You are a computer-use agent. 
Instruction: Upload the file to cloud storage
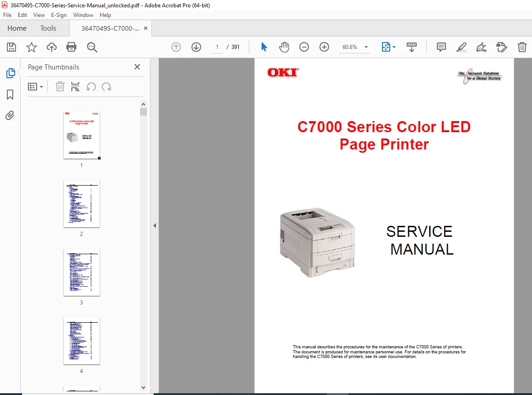(52, 47)
